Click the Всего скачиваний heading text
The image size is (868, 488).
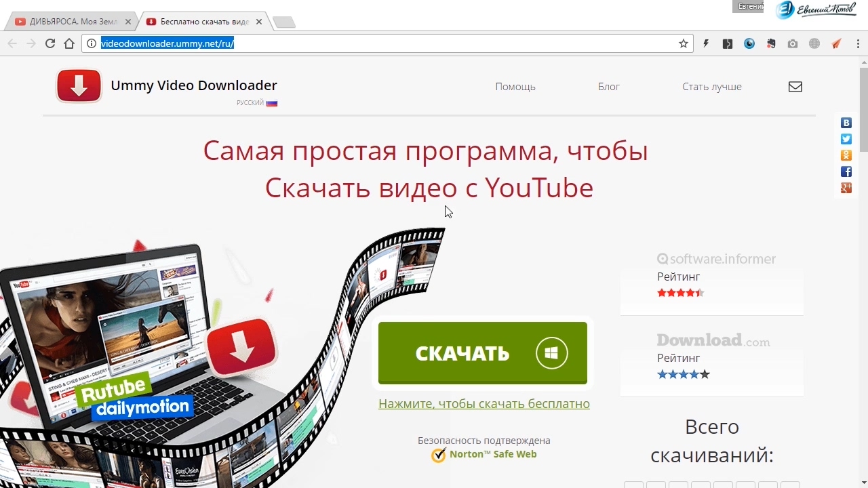pyautogui.click(x=712, y=441)
